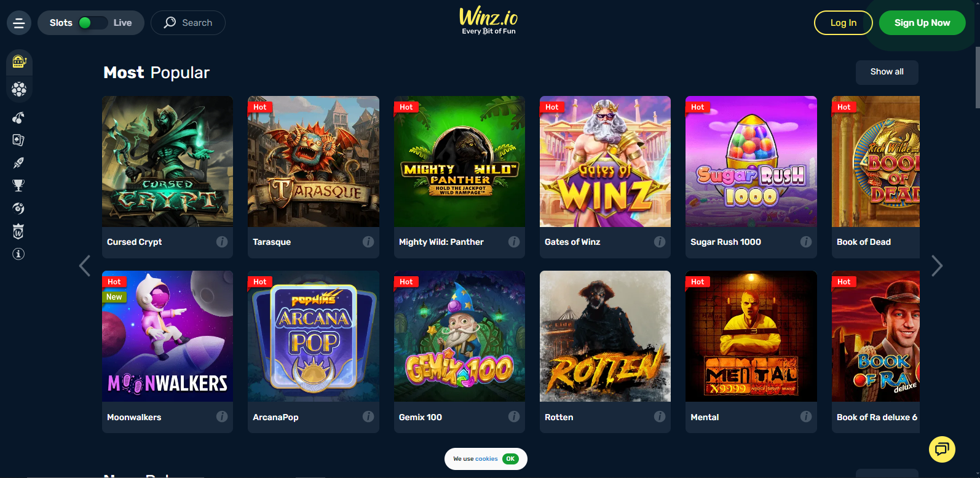980x478 pixels.
Task: Open the live chat support bubble
Action: pos(942,449)
